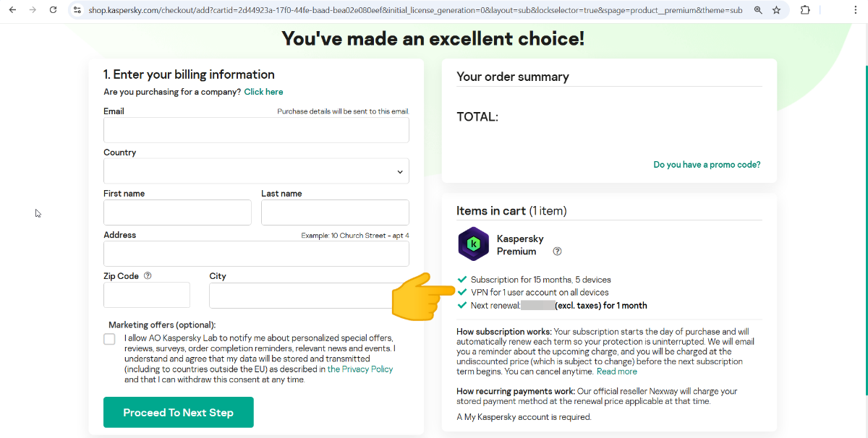Open the Privacy Policy link

(x=360, y=369)
